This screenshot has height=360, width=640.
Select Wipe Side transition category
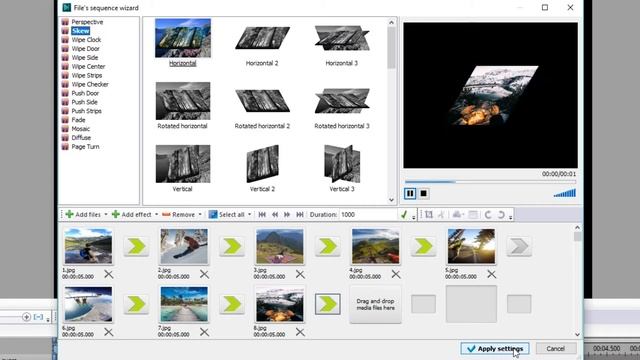point(84,58)
